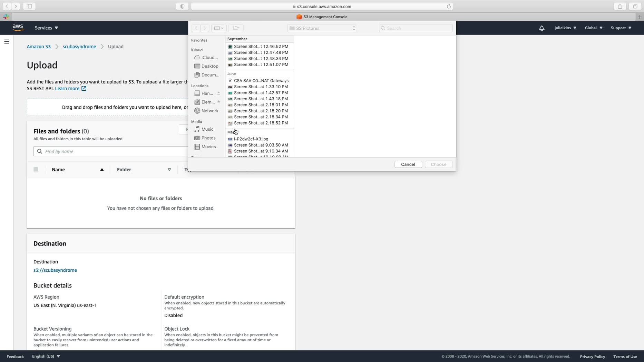Open the Feedback link in footer
This screenshot has height=362, width=644.
tap(15, 356)
